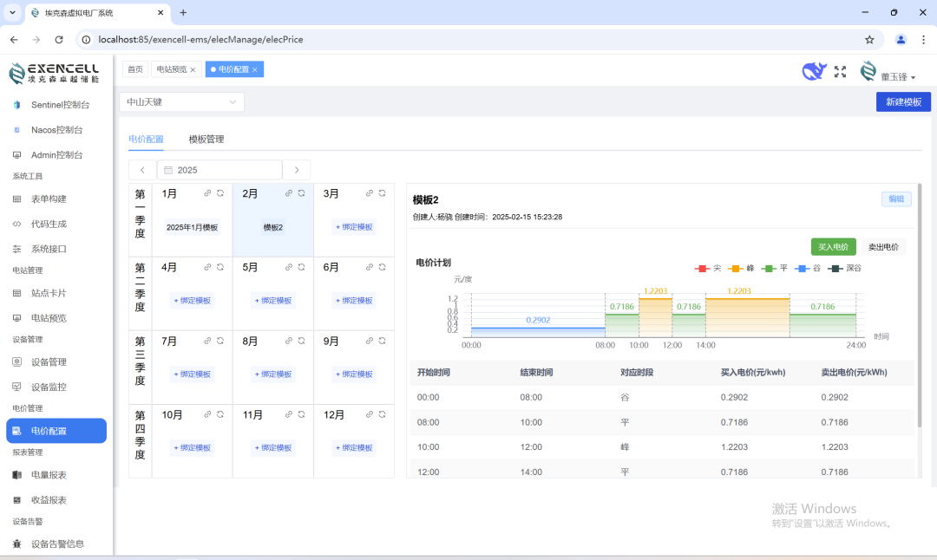The height and width of the screenshot is (560, 937).
Task: Click the 0.2902 valley bar in chart
Action: 538,332
